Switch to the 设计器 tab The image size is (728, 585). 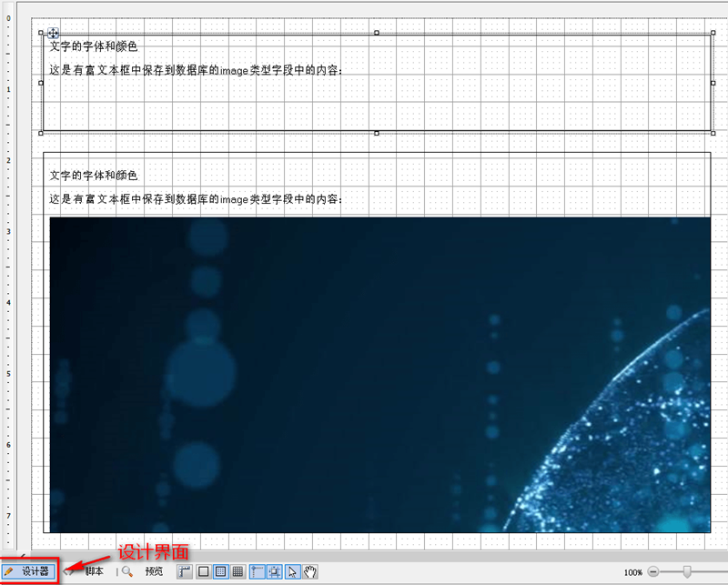click(x=36, y=571)
